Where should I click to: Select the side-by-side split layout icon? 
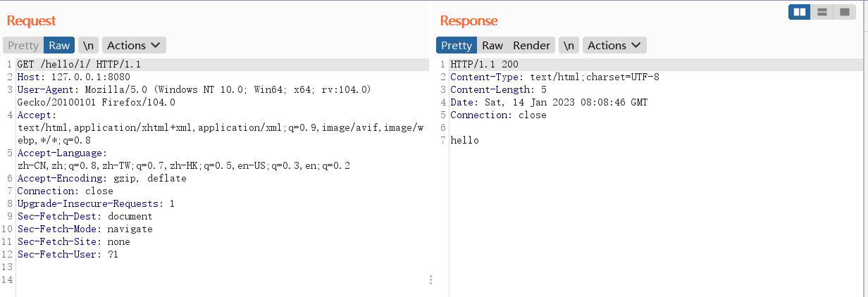pyautogui.click(x=799, y=12)
